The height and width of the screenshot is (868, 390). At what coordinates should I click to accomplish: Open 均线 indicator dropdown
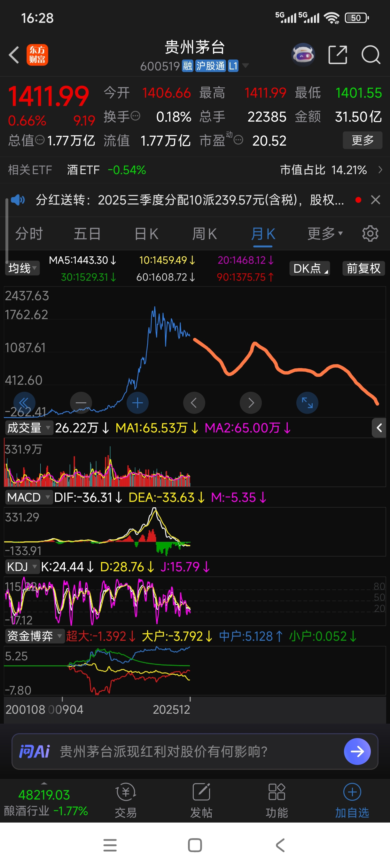click(23, 268)
